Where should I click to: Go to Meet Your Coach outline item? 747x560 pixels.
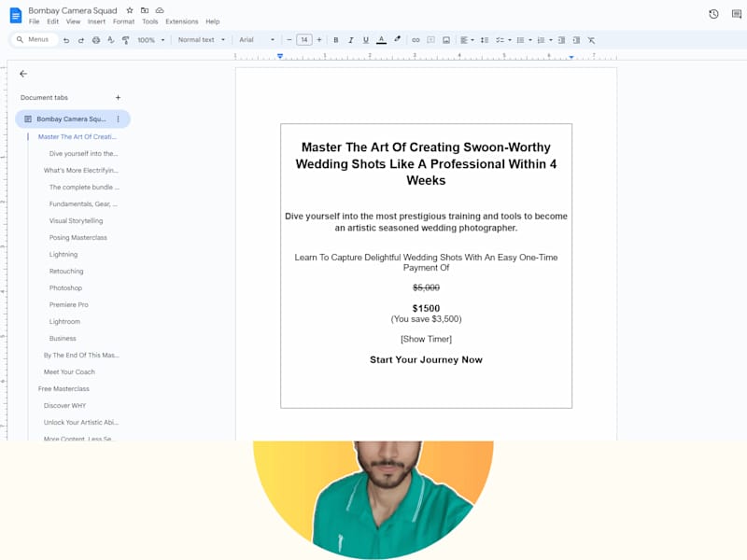pyautogui.click(x=69, y=371)
